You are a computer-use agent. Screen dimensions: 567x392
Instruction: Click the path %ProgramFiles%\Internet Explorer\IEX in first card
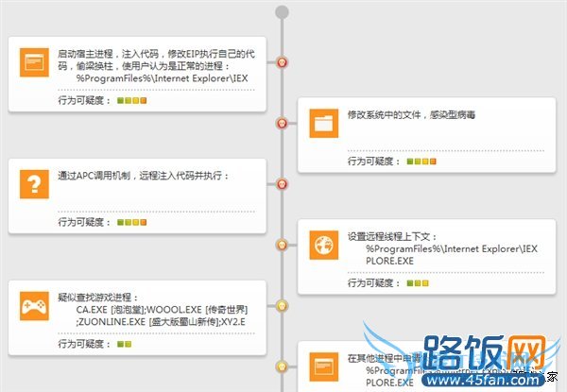162,78
